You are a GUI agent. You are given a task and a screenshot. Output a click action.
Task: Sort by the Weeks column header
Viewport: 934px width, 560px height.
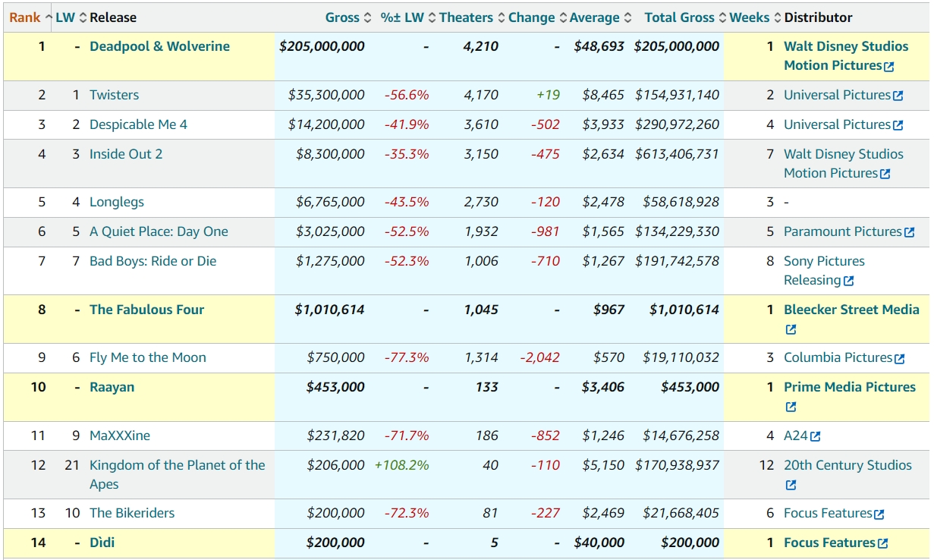point(756,17)
